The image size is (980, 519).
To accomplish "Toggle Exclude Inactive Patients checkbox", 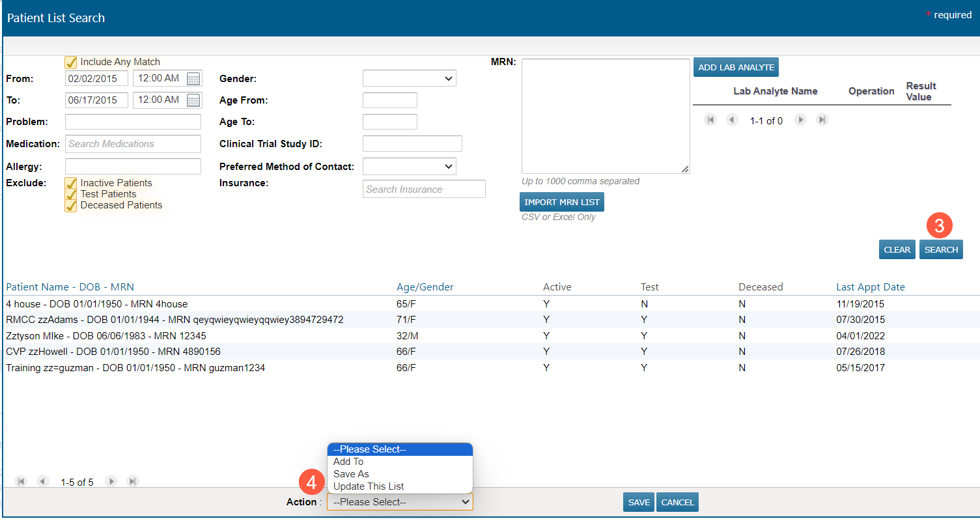I will 71,184.
